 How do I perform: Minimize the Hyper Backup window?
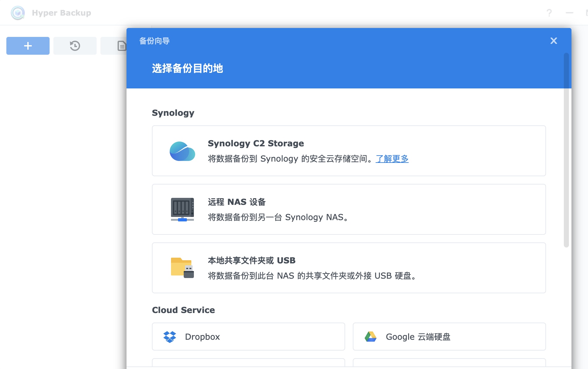click(570, 13)
